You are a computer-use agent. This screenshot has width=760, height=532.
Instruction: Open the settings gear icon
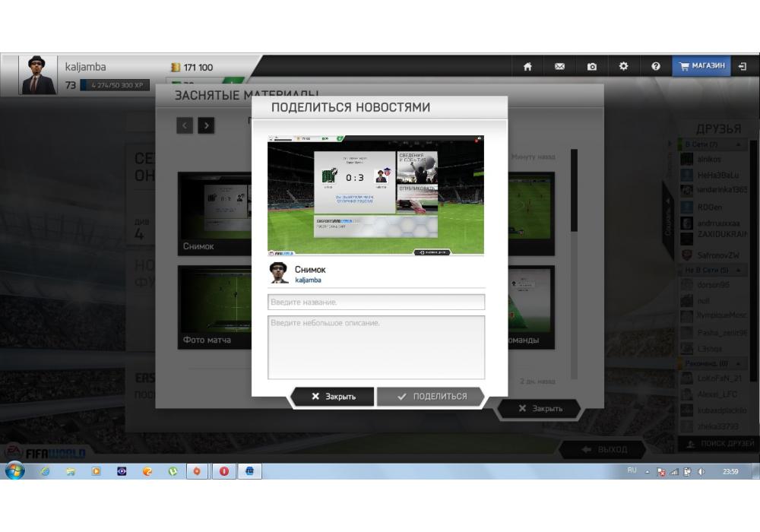623,66
